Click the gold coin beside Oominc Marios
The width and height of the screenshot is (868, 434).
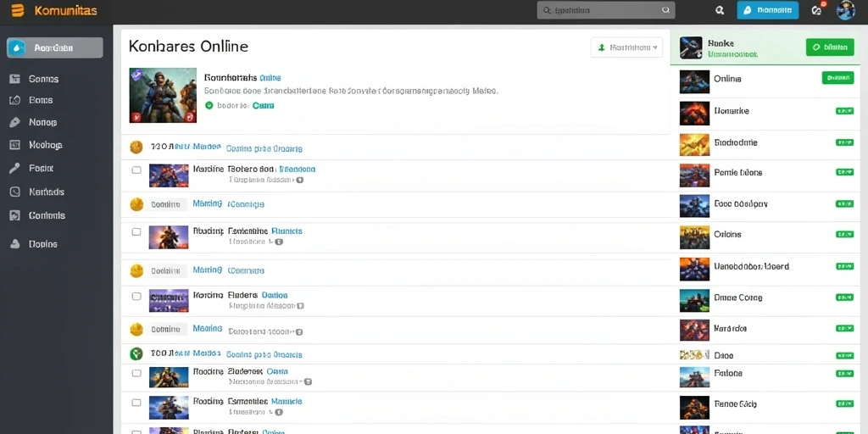pyautogui.click(x=136, y=330)
